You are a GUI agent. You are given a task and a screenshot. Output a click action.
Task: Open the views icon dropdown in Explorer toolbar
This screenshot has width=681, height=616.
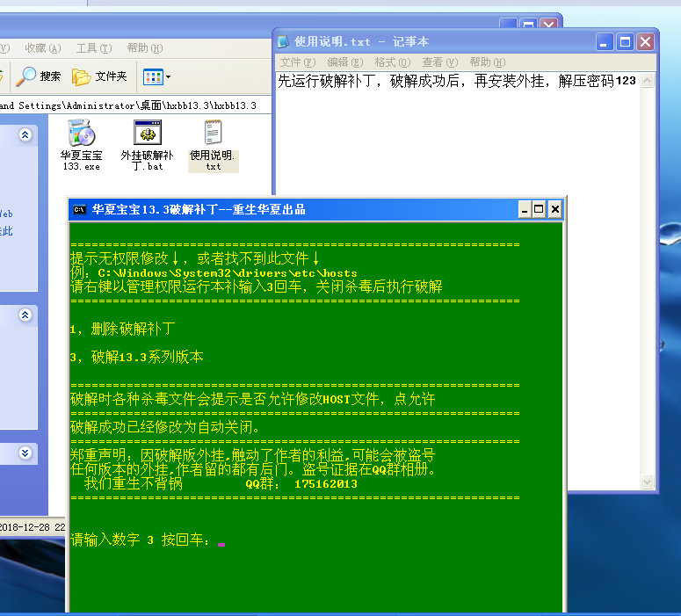point(156,77)
